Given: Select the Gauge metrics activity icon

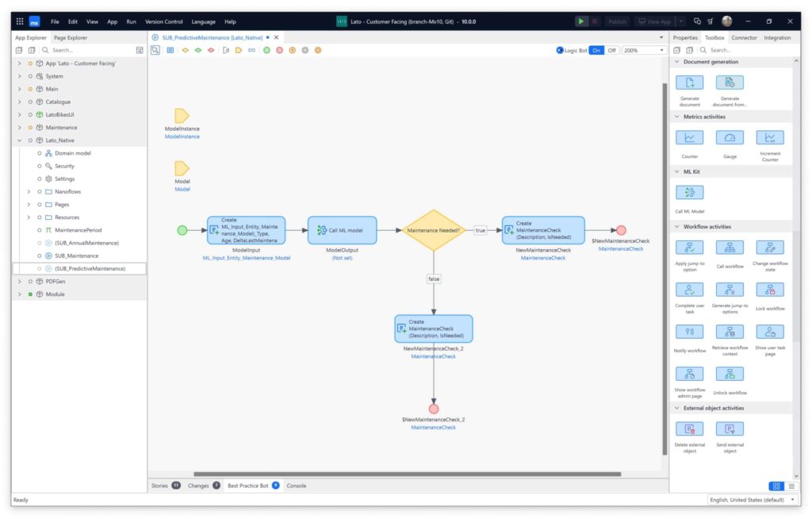Looking at the screenshot, I should point(730,137).
